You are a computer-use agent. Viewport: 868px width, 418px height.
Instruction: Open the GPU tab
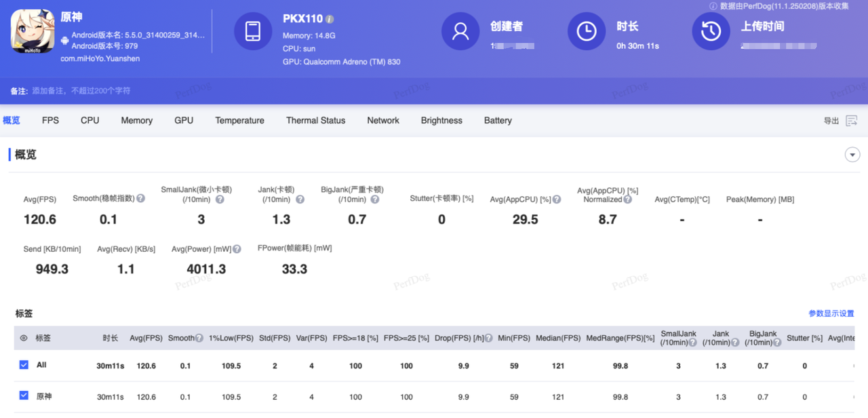[184, 121]
